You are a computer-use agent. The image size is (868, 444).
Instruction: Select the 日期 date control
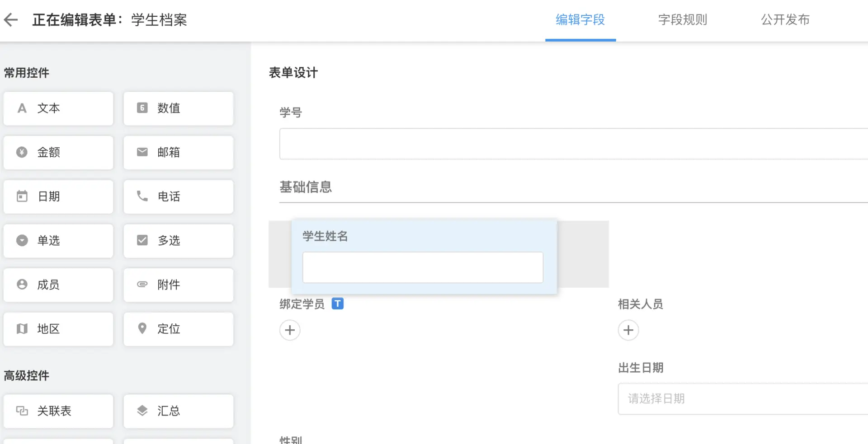[58, 196]
